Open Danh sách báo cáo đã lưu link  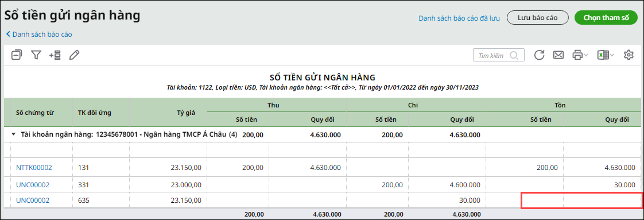point(459,18)
